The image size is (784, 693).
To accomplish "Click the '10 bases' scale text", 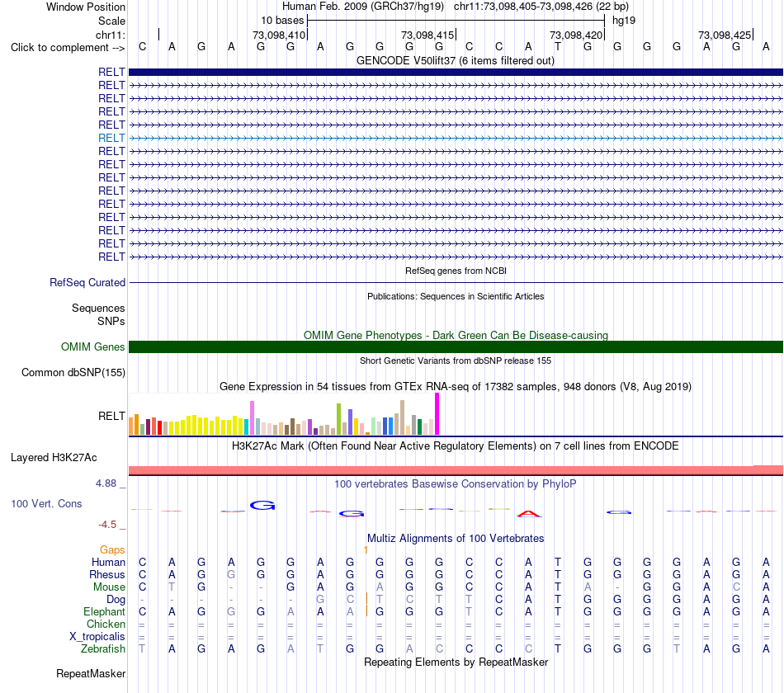I will [282, 21].
